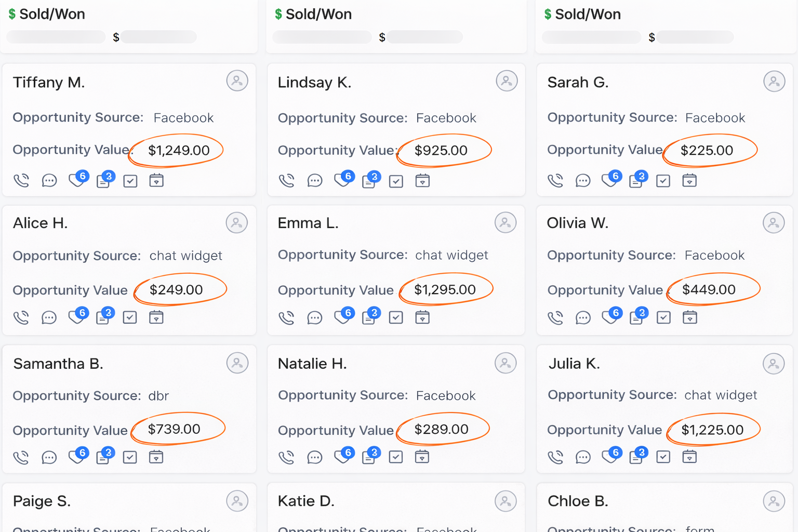Click assign-user avatar on Paige S. card
Image resolution: width=798 pixels, height=532 pixels.
point(237,501)
